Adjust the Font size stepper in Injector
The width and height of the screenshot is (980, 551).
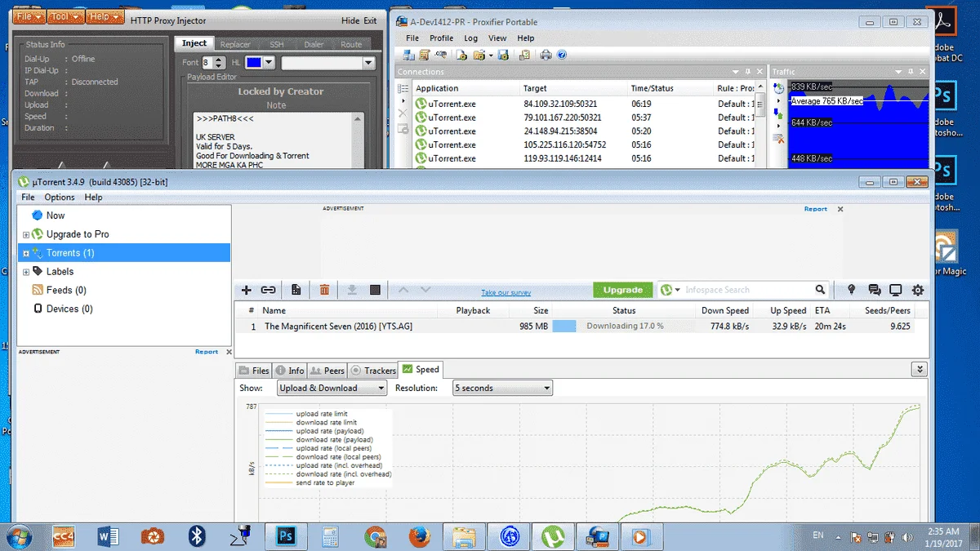pyautogui.click(x=220, y=63)
